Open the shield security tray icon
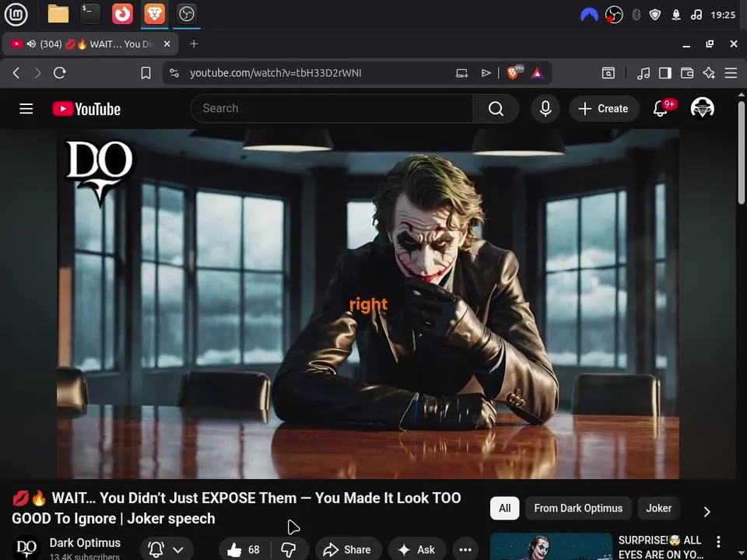Viewport: 747px width, 560px height. click(655, 15)
